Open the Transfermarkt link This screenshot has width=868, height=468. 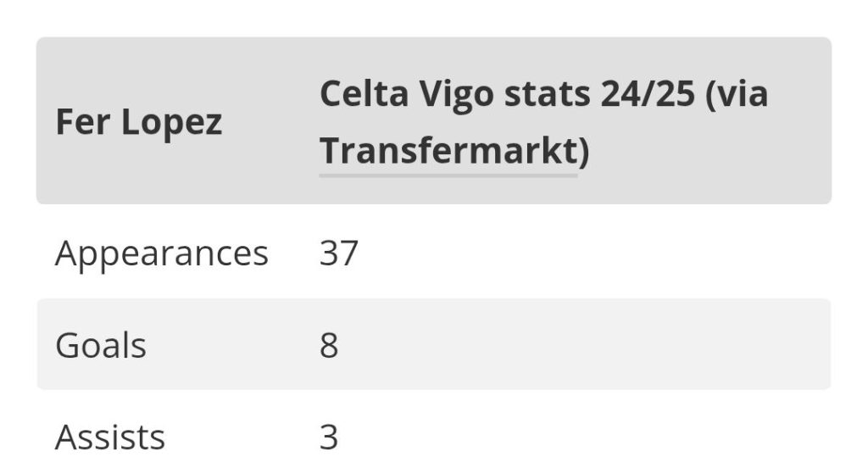[x=449, y=151]
